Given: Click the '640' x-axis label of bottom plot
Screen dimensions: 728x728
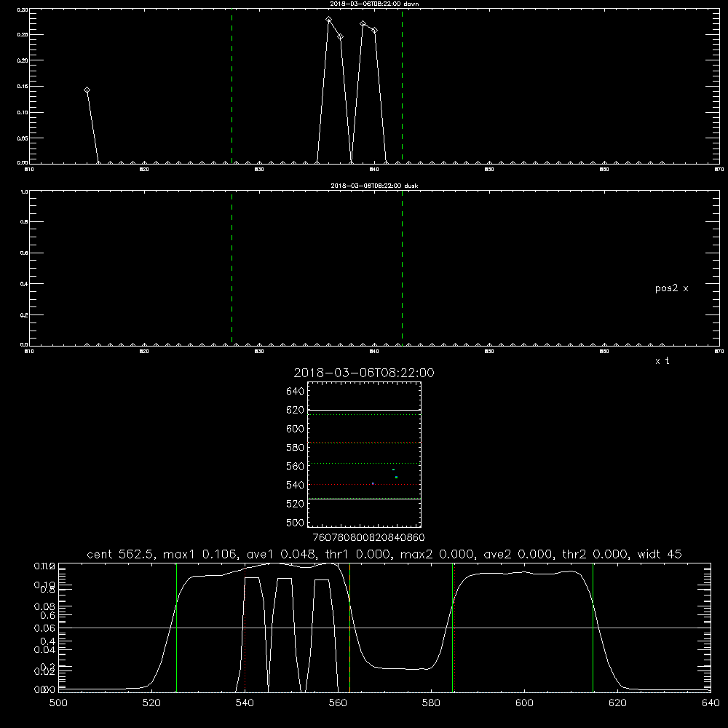Looking at the screenshot, I should point(711,703).
